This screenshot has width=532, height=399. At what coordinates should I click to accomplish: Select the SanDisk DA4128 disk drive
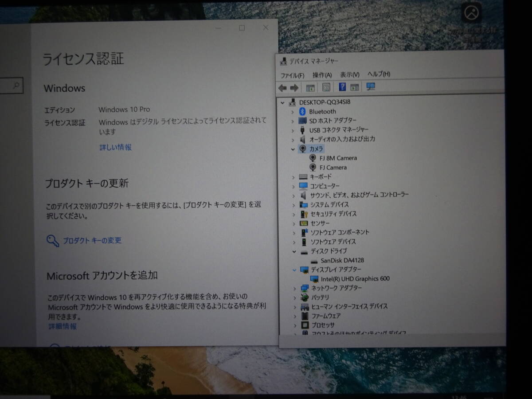point(342,260)
